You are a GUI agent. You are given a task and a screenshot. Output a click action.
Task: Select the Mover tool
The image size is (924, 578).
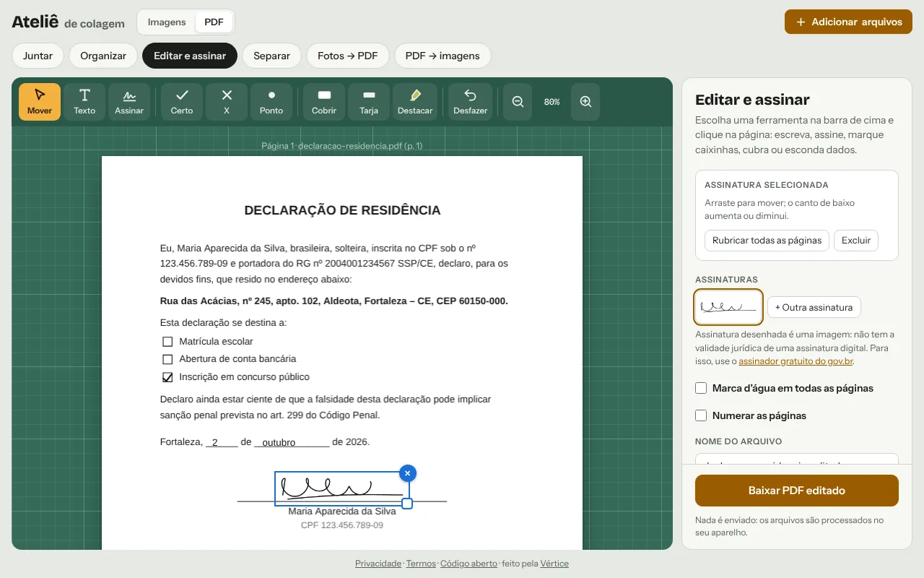click(40, 102)
